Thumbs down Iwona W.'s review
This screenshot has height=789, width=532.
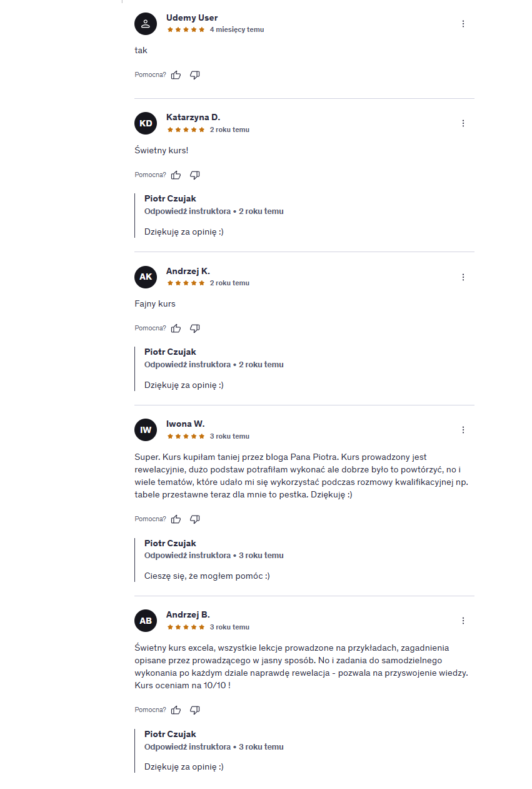tap(195, 519)
